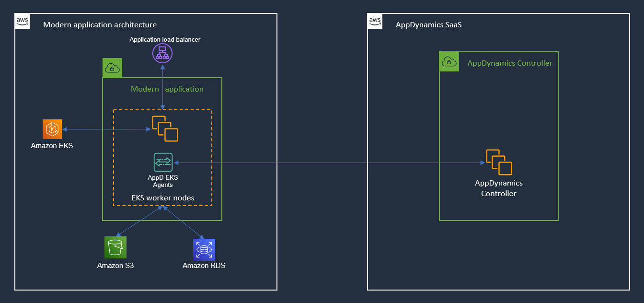Select cloud lock icon beside AppDynamics Controller title
This screenshot has width=644, height=303.
448,61
